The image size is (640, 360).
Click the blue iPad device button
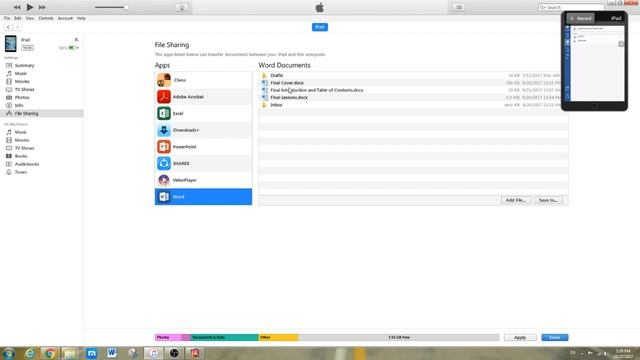click(320, 27)
